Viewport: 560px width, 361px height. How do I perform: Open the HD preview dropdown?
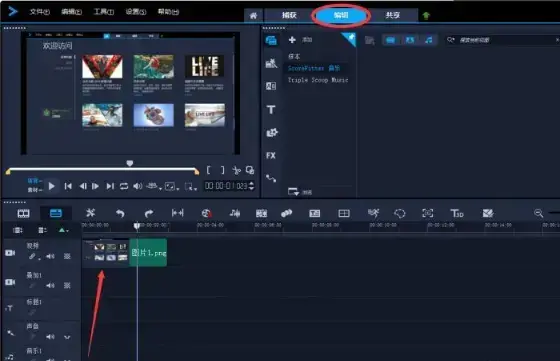(154, 186)
